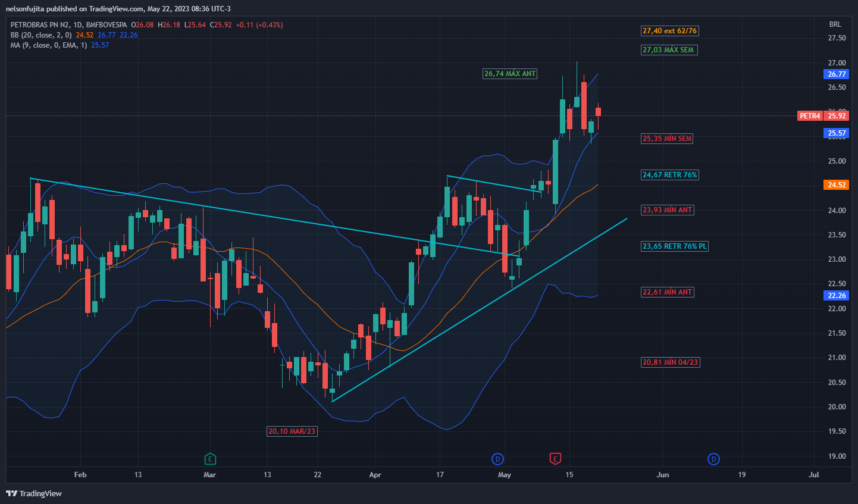Image resolution: width=858 pixels, height=504 pixels.
Task: Select the 27,40 ext 62/76 label
Action: tap(669, 31)
